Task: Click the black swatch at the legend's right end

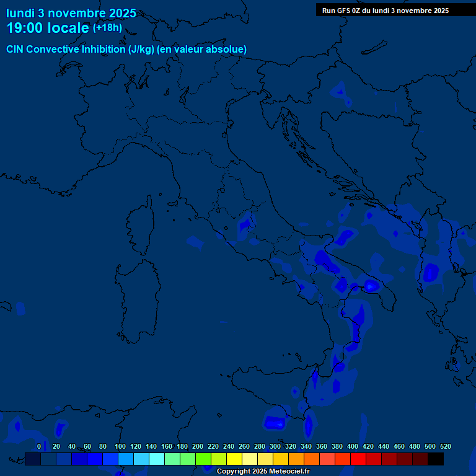Action: pos(436,459)
